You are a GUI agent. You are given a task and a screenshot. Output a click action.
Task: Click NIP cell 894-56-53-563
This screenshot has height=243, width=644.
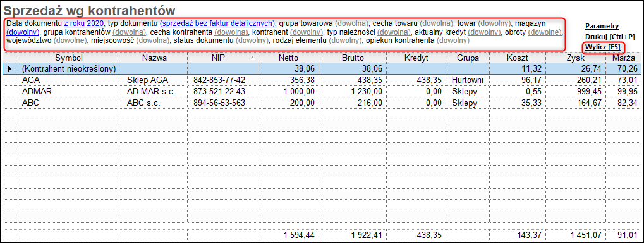222,103
